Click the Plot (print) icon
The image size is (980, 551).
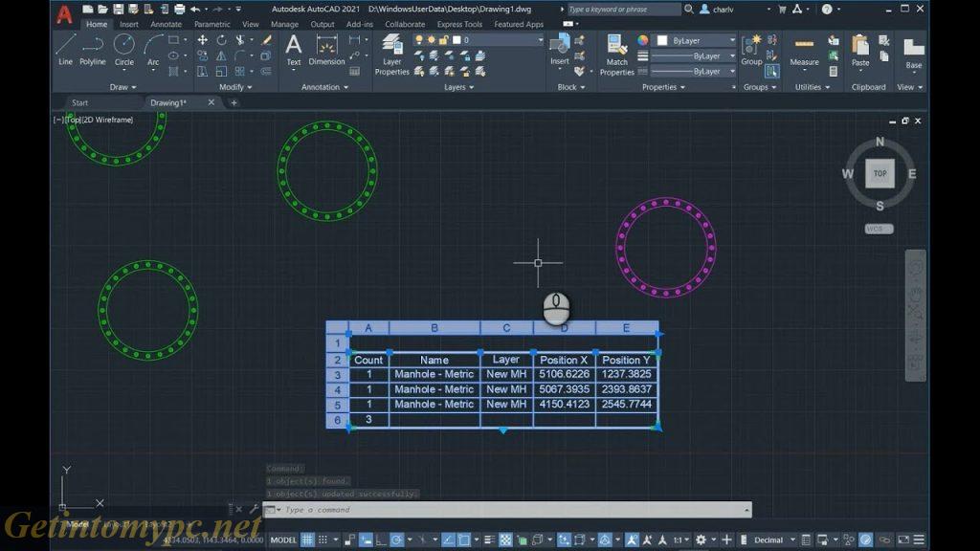[179, 9]
